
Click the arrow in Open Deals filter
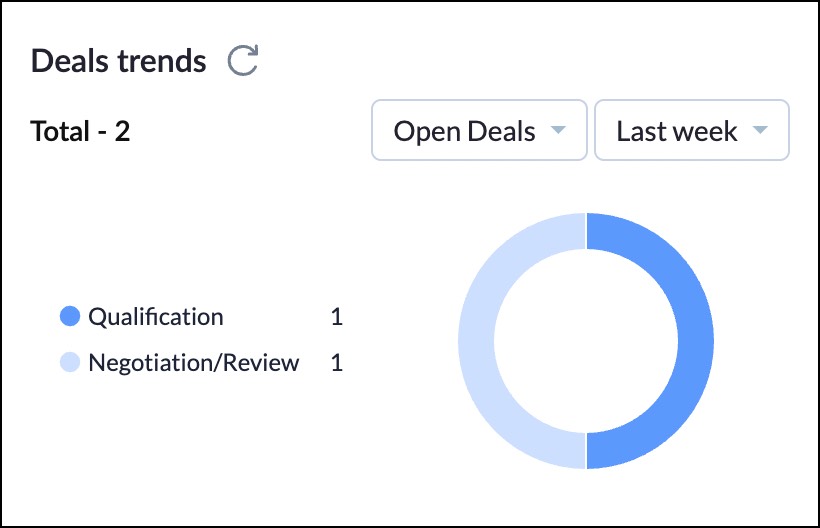click(x=559, y=131)
